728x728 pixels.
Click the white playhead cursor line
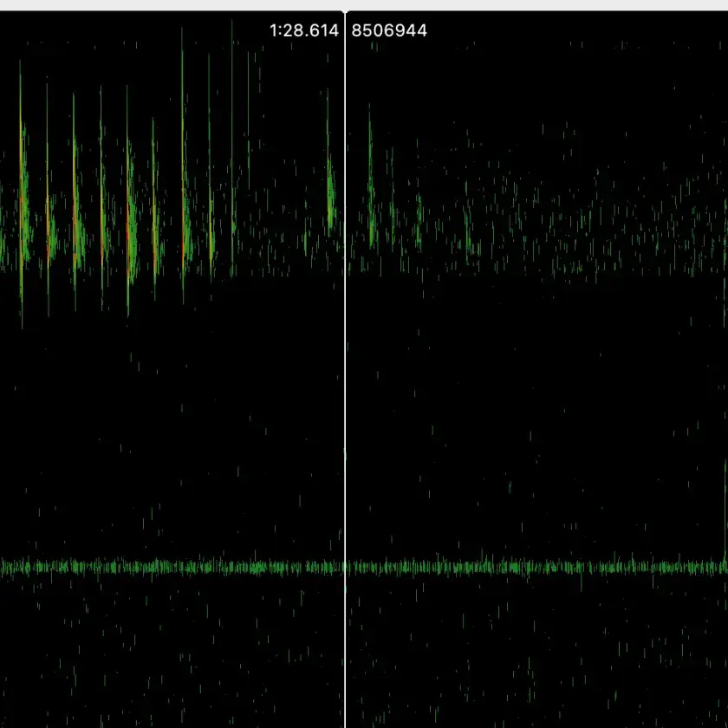[x=345, y=369]
